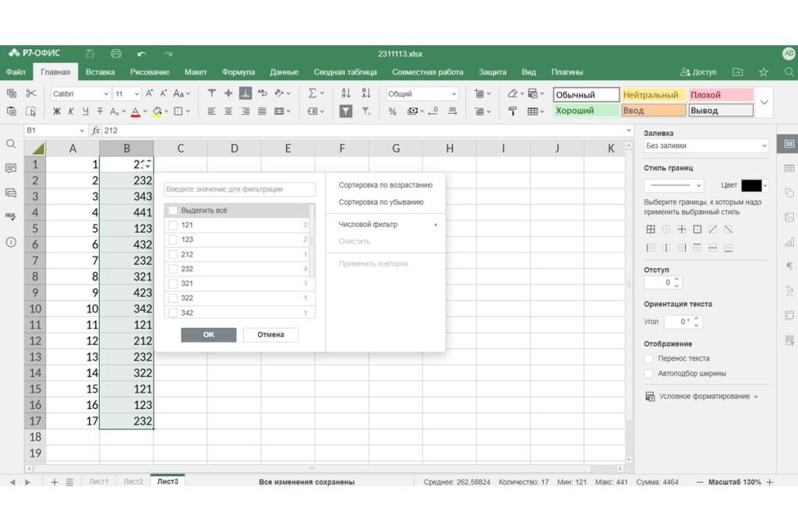Screen dimensions: 798x532
Task: Select 'Сортировка по возрастанию' menu item
Action: [385, 185]
